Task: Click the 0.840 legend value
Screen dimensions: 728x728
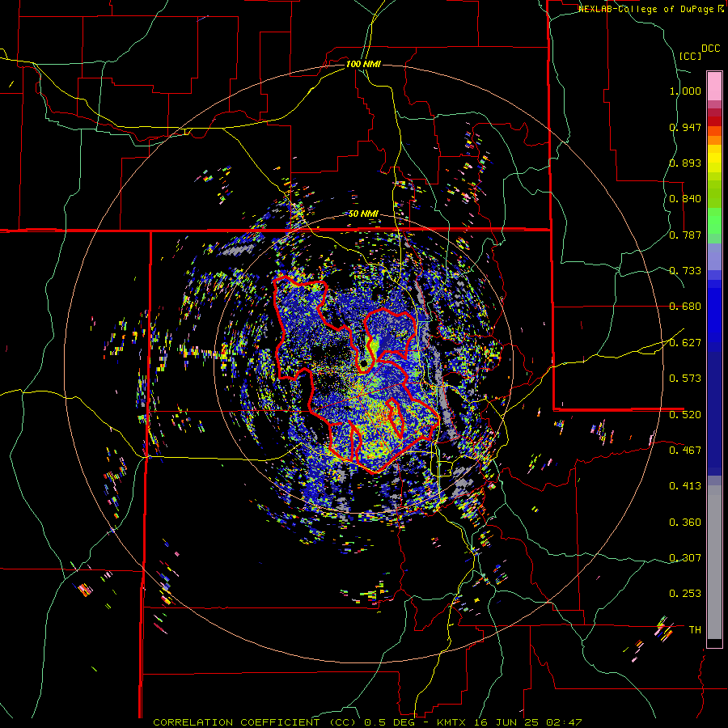Action: click(x=685, y=199)
